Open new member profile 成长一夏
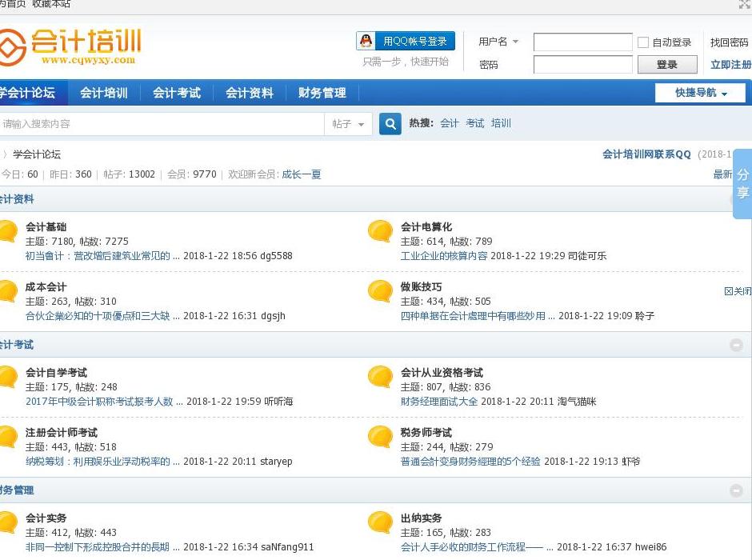This screenshot has width=752, height=560. (301, 174)
